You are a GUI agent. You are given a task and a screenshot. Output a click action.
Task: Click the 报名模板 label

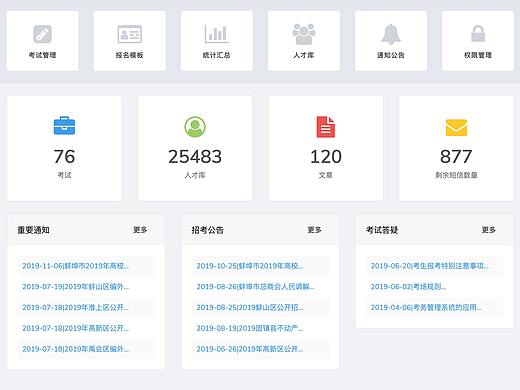click(130, 55)
